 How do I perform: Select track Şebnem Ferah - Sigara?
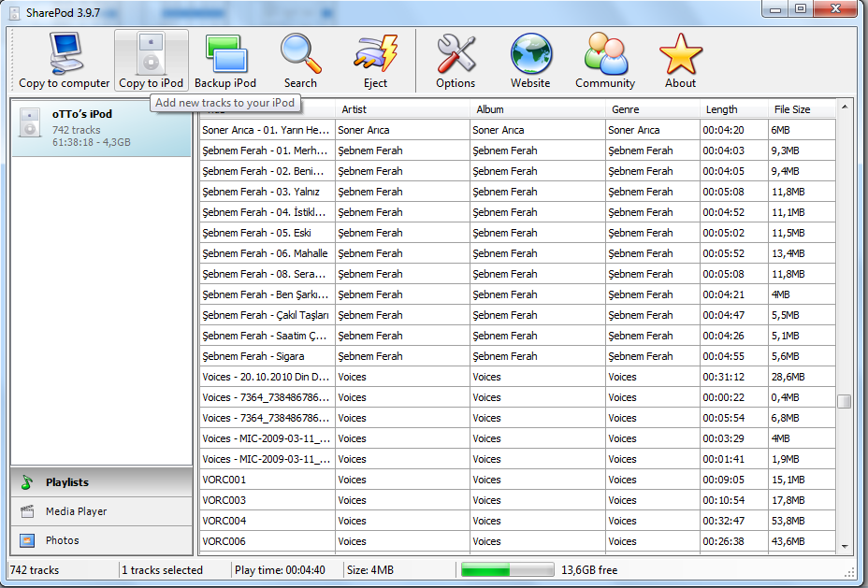tap(517, 356)
